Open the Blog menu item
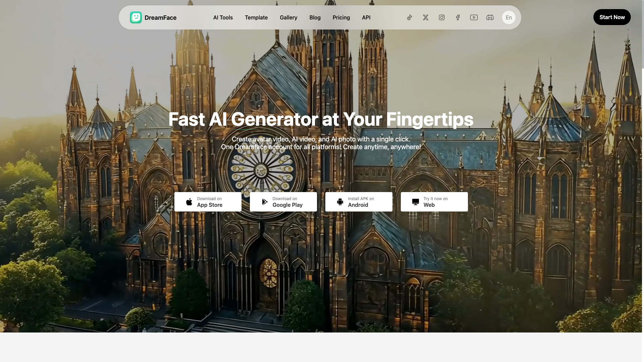This screenshot has height=362, width=644. pos(315,17)
